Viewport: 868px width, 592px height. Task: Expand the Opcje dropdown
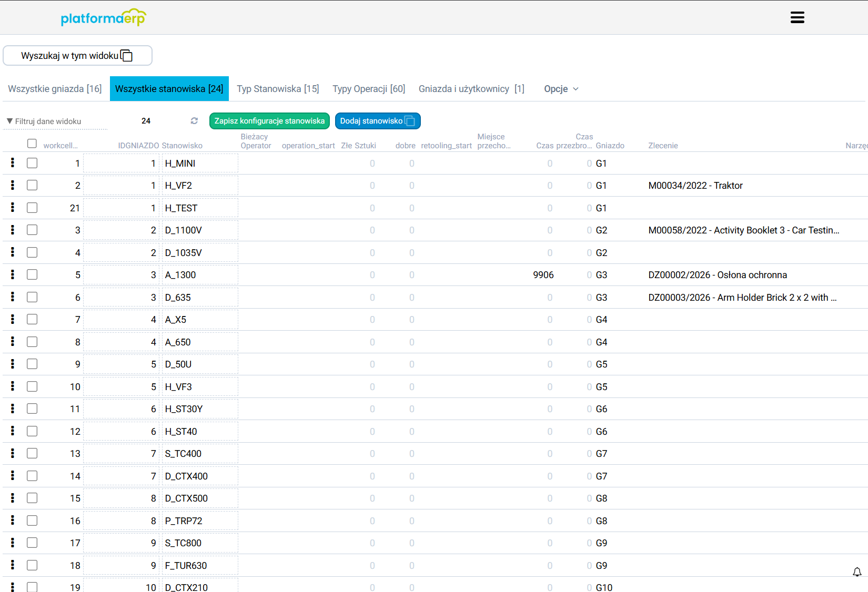561,89
